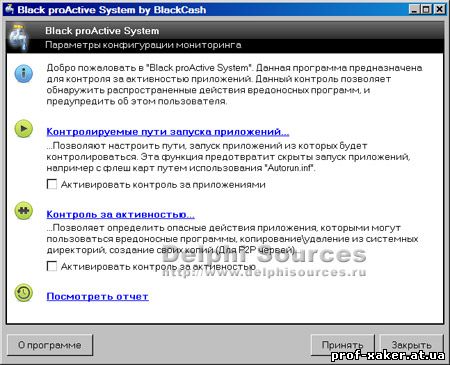Open Контроль за активностью link

click(120, 214)
